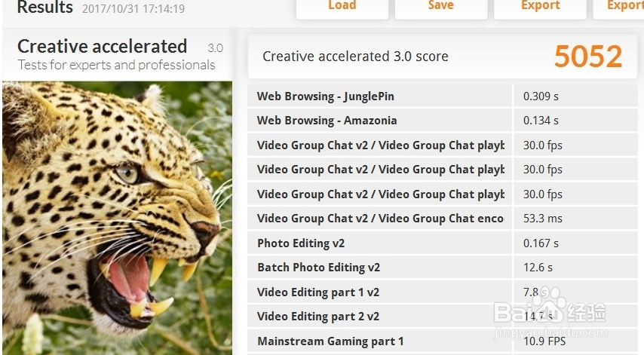Click the Load button
This screenshot has width=644, height=355.
tap(342, 6)
